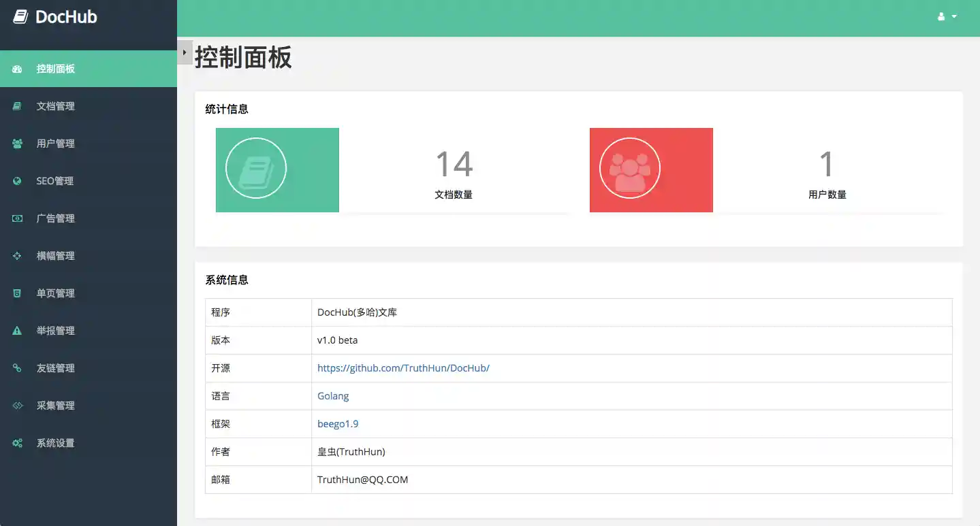Click the chain link icon beside 友链管理
The height and width of the screenshot is (526, 980).
17,368
